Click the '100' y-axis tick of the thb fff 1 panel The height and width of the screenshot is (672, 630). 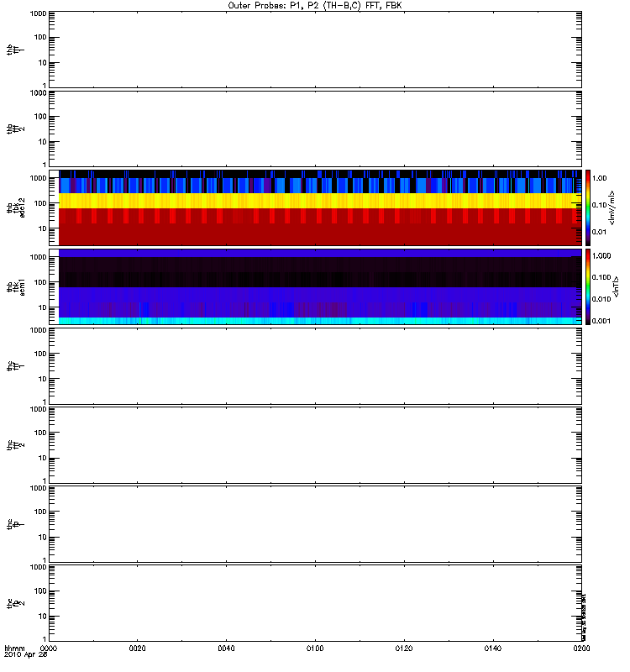click(x=40, y=37)
